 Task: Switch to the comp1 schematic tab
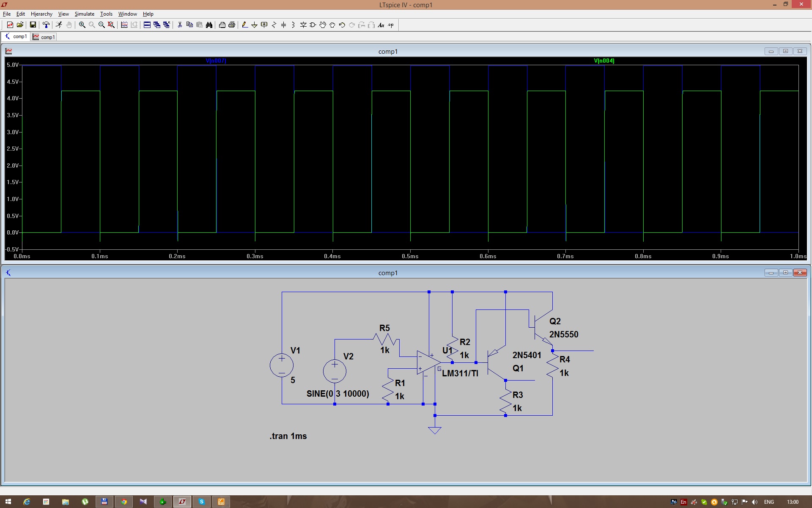tap(16, 37)
